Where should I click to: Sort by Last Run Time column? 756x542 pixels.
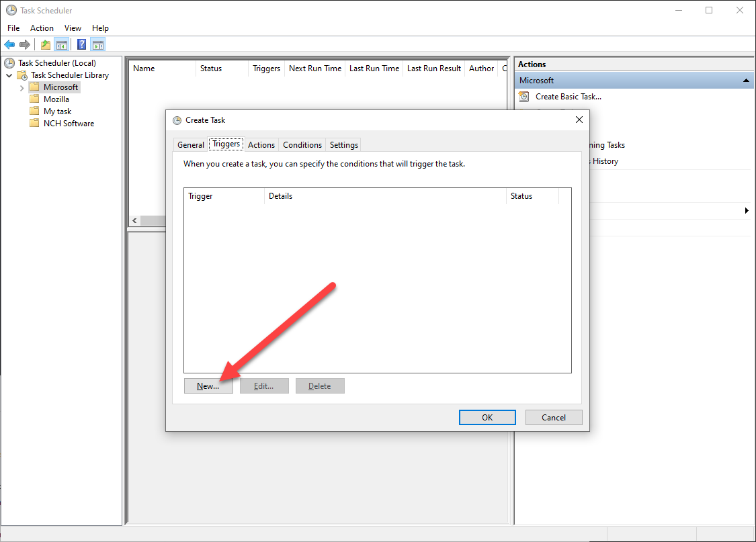click(374, 69)
